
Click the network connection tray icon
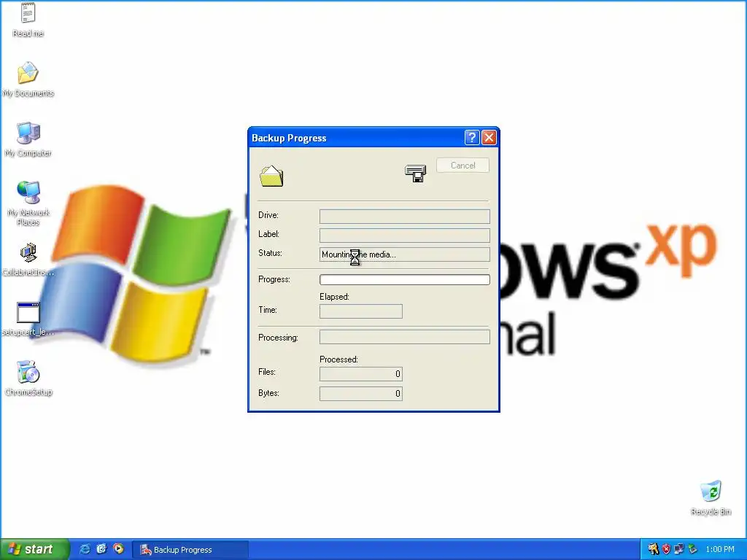(679, 549)
